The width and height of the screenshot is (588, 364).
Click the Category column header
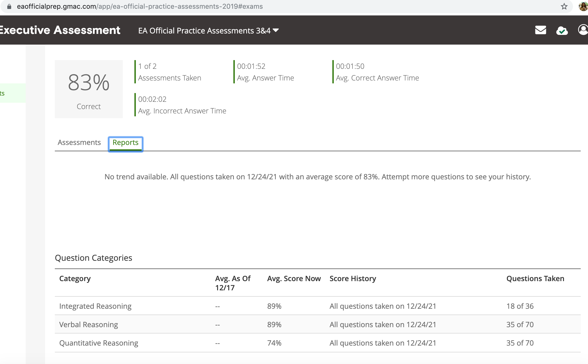click(75, 279)
